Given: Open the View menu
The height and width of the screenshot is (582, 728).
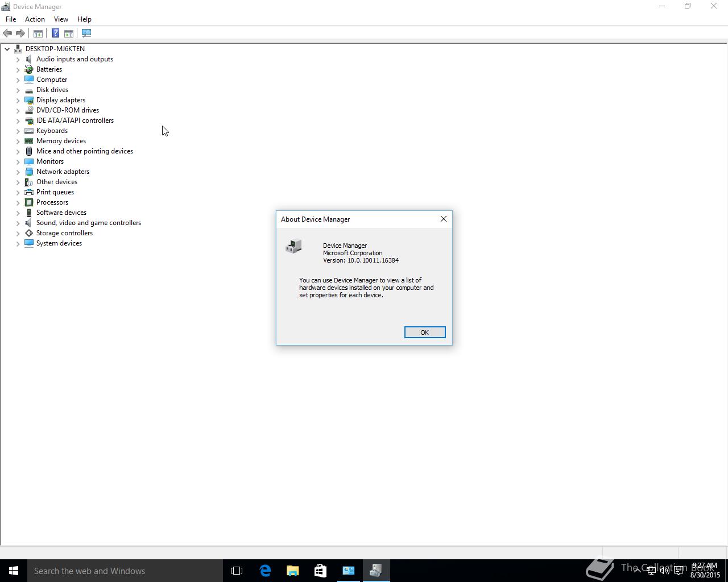Looking at the screenshot, I should tap(61, 19).
